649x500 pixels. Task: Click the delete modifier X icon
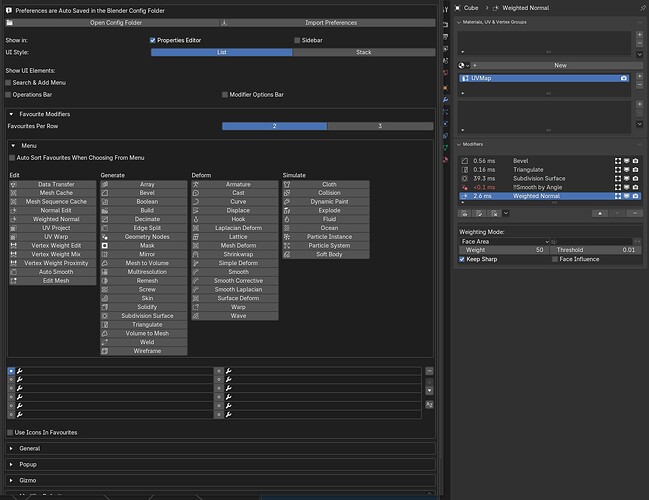click(494, 214)
